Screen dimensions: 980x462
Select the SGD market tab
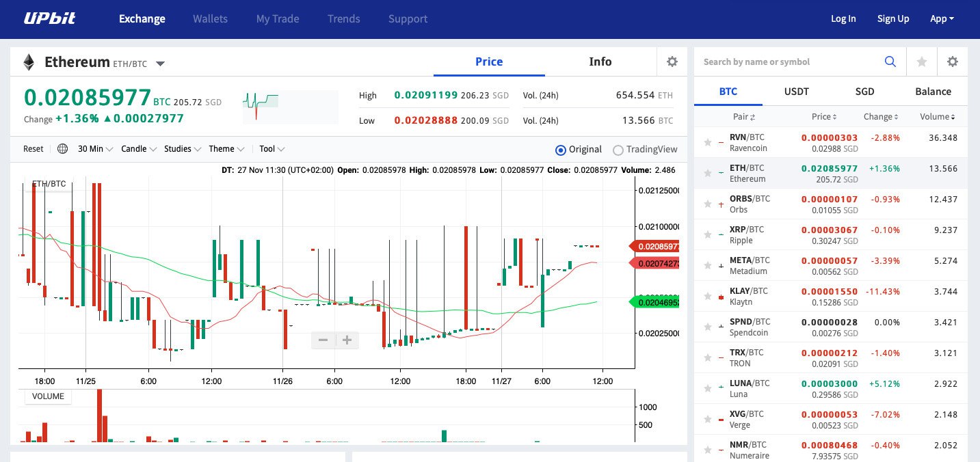tap(865, 91)
